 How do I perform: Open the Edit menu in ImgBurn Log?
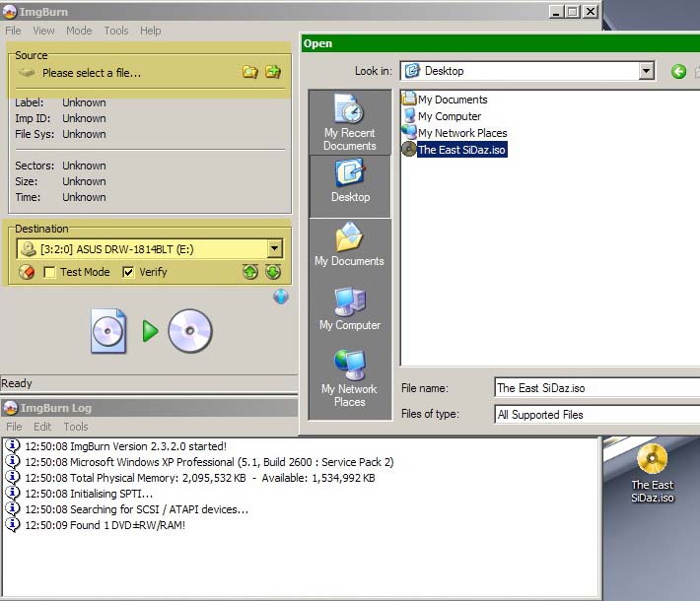tap(42, 427)
